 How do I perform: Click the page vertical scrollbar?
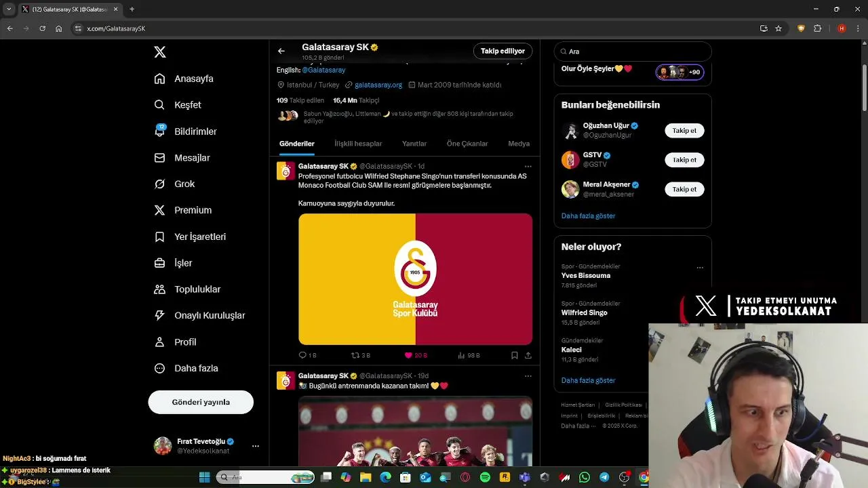tap(865, 88)
